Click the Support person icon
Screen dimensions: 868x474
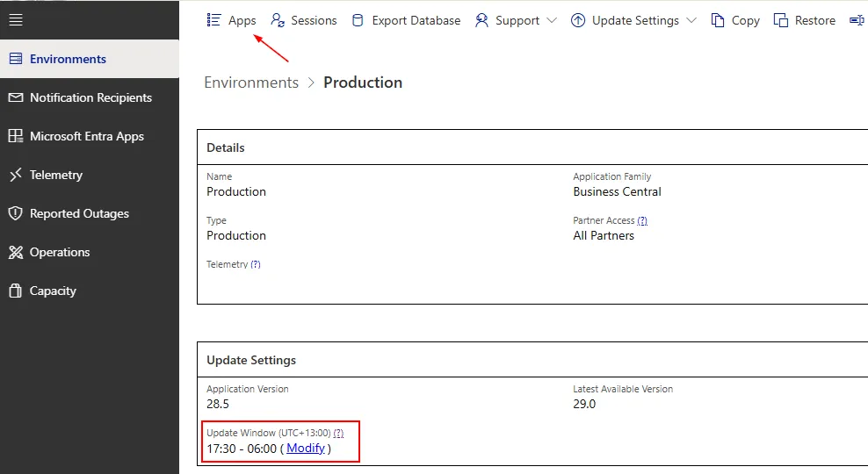pyautogui.click(x=481, y=20)
